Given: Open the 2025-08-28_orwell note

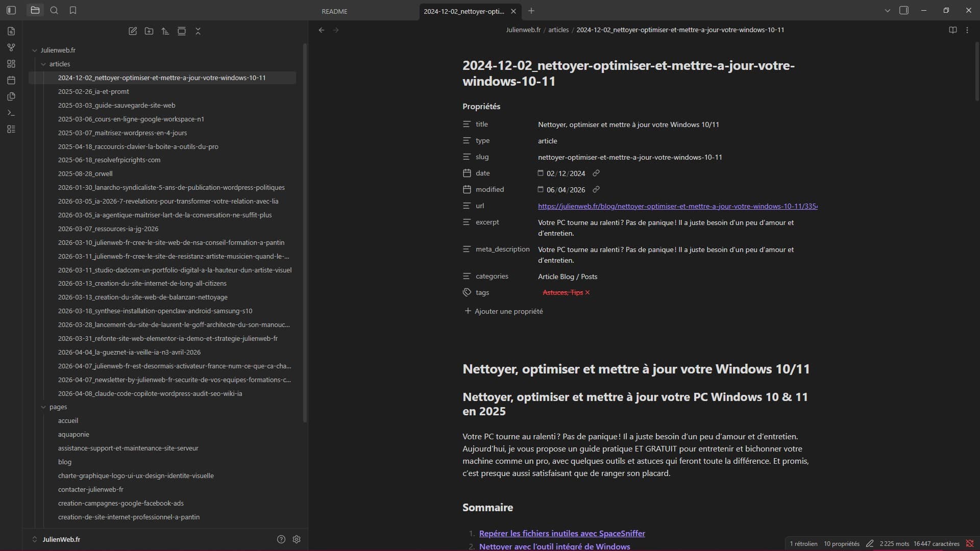Looking at the screenshot, I should [x=85, y=173].
